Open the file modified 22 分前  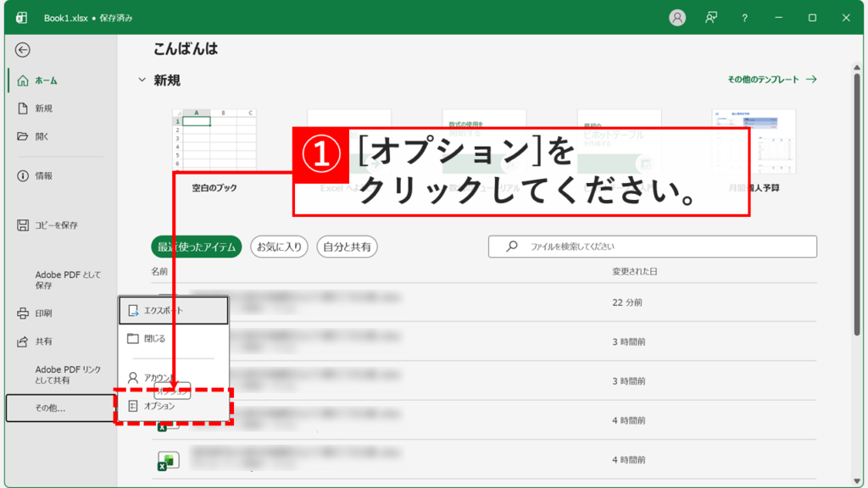484,302
